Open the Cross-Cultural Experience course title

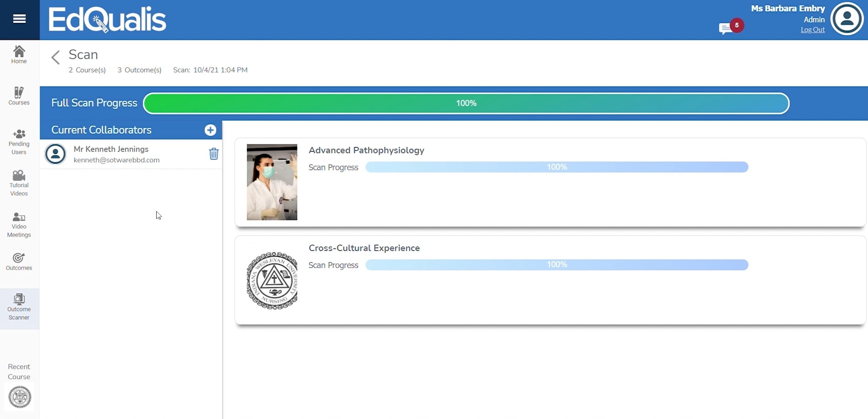[x=364, y=248]
